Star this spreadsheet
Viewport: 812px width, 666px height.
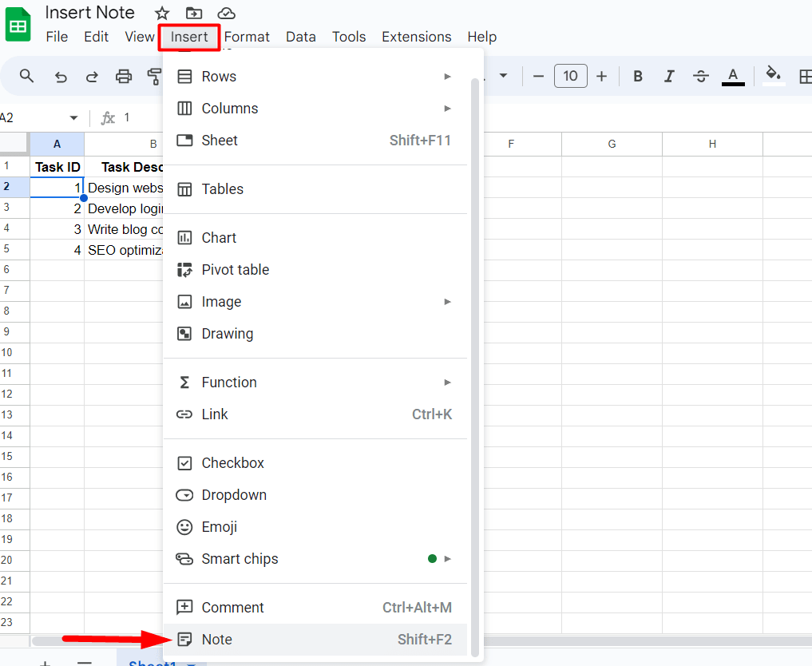pos(162,13)
